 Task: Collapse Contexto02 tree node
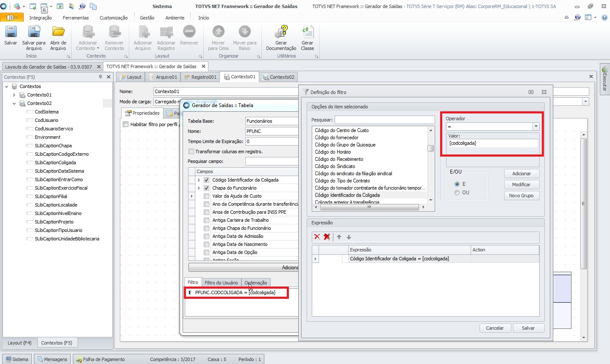[14, 103]
